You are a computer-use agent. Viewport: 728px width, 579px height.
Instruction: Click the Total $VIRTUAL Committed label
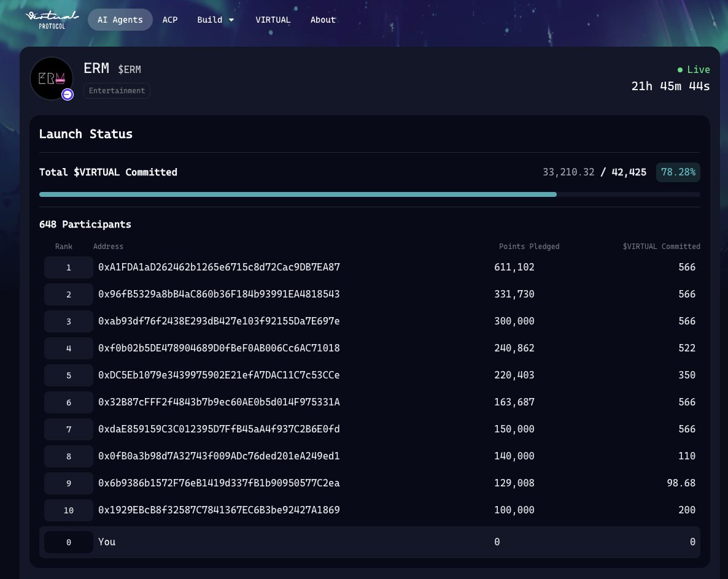tap(108, 172)
